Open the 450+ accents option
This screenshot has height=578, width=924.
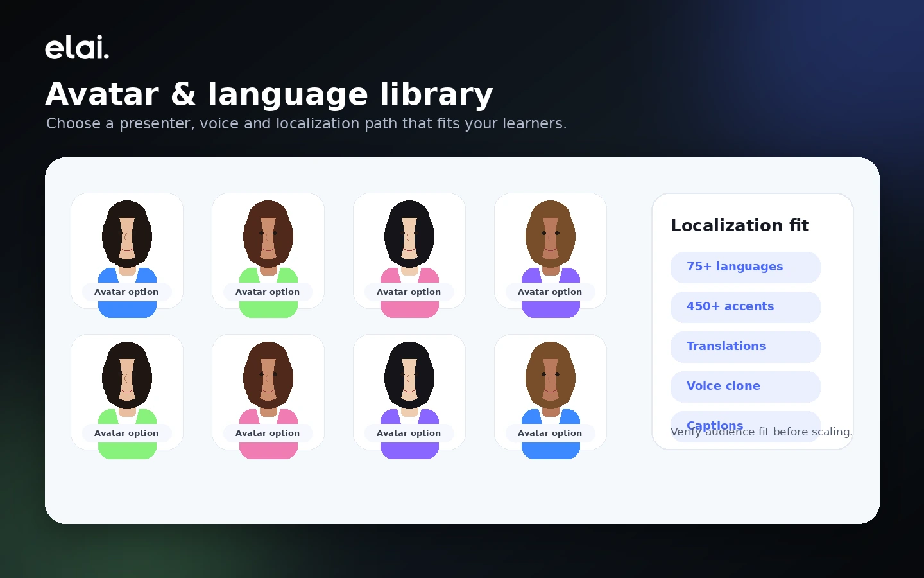click(x=746, y=307)
